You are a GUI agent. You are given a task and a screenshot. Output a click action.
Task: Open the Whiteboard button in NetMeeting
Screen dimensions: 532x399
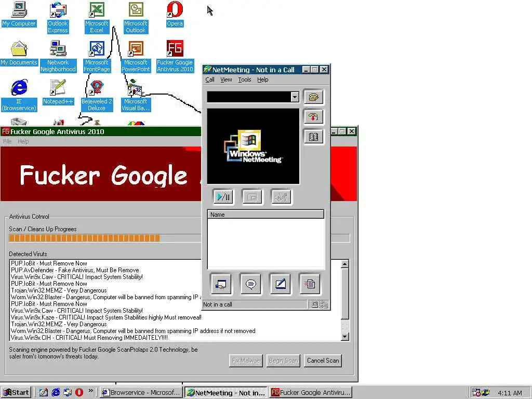point(280,284)
